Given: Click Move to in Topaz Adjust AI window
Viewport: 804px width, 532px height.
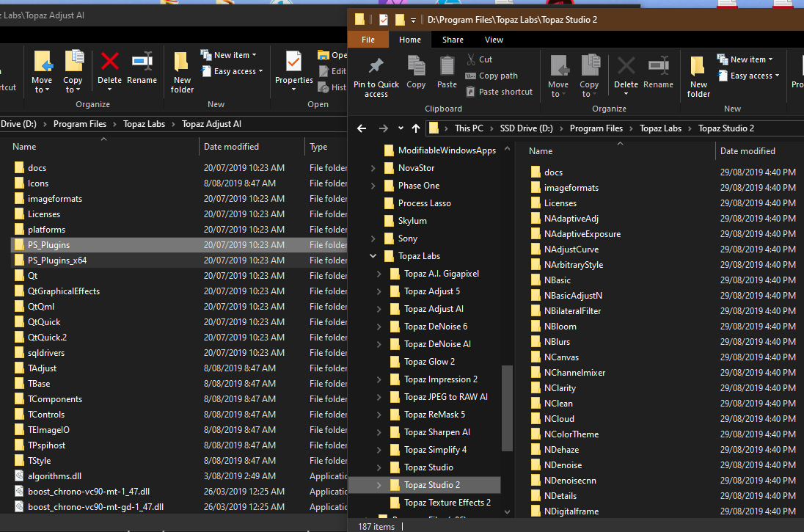Looking at the screenshot, I should 42,72.
